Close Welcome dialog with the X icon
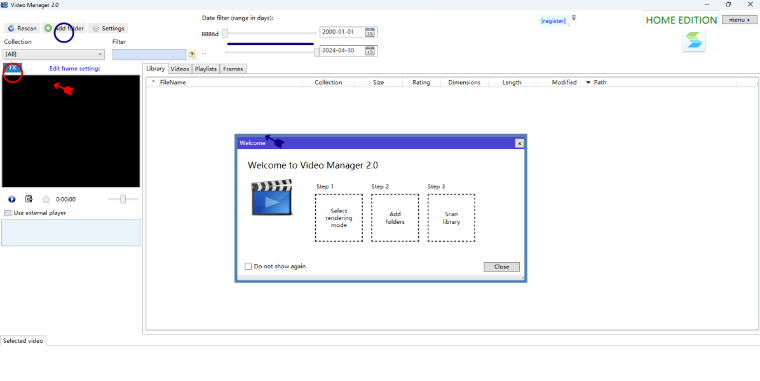 [519, 143]
